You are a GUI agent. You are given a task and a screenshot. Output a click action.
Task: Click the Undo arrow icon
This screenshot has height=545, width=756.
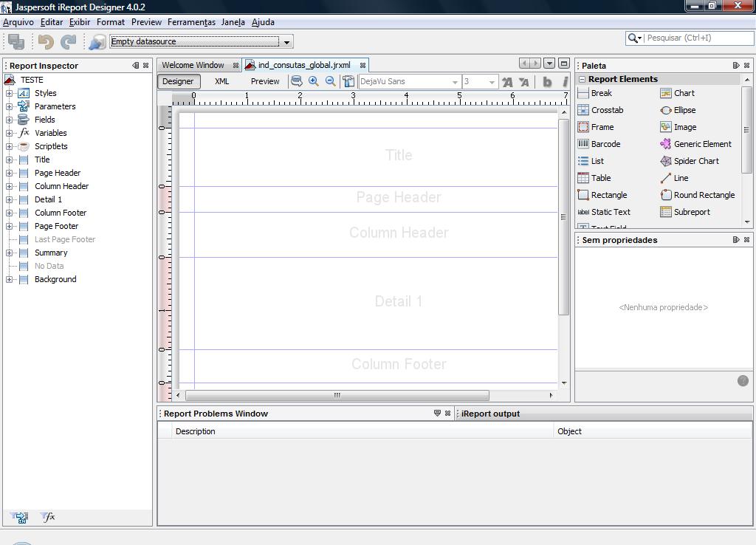coord(46,42)
